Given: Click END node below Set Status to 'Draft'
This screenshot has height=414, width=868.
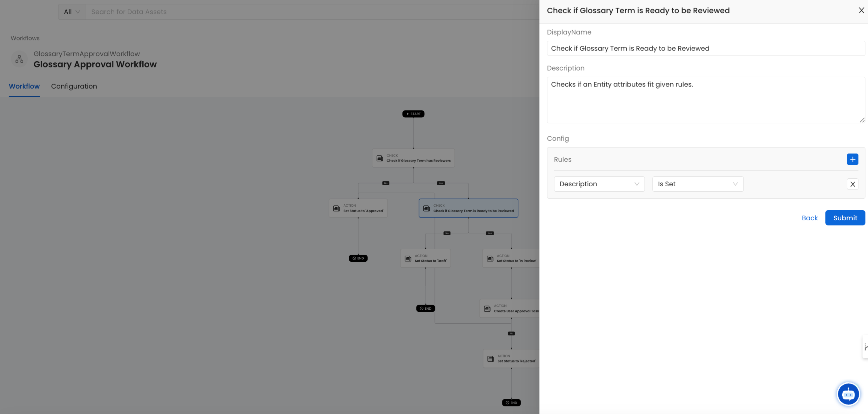Looking at the screenshot, I should pos(425,308).
